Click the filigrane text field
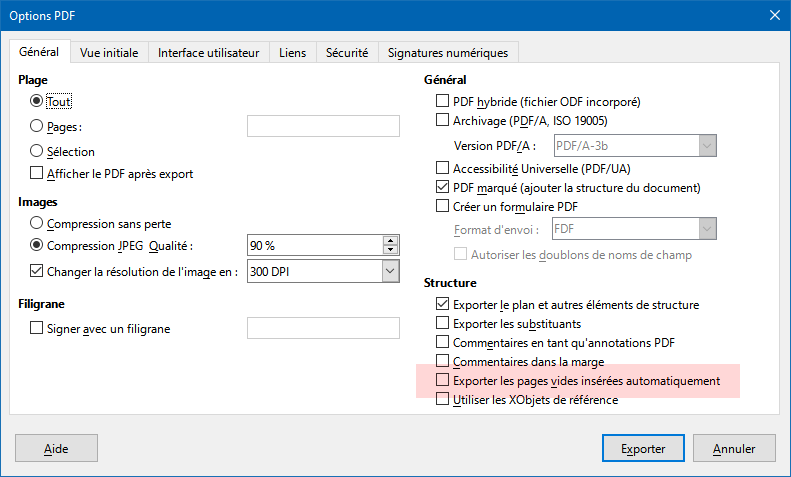 (x=323, y=328)
